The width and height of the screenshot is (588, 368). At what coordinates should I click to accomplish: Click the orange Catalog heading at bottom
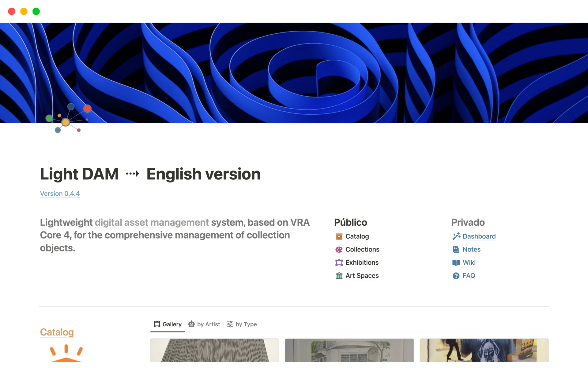point(57,332)
